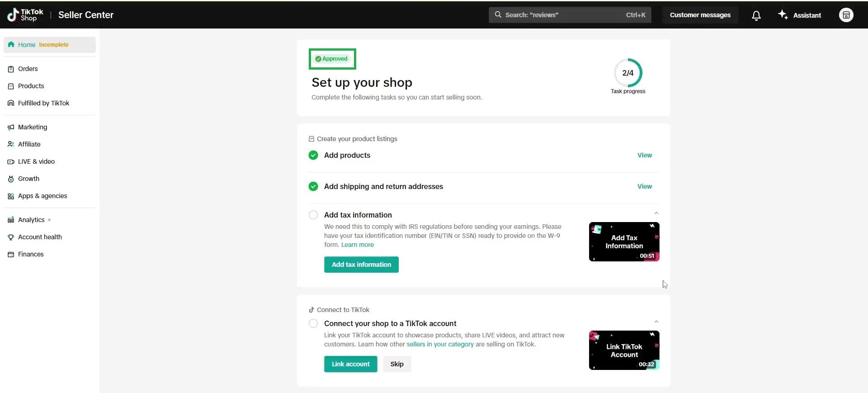Click the 2/4 task progress ring
The height and width of the screenshot is (393, 868).
[628, 73]
